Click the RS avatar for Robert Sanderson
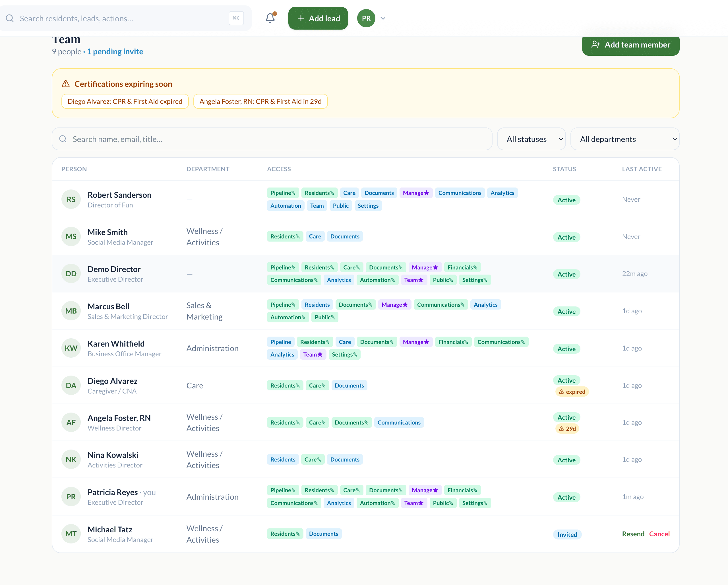The height and width of the screenshot is (585, 728). pyautogui.click(x=71, y=199)
